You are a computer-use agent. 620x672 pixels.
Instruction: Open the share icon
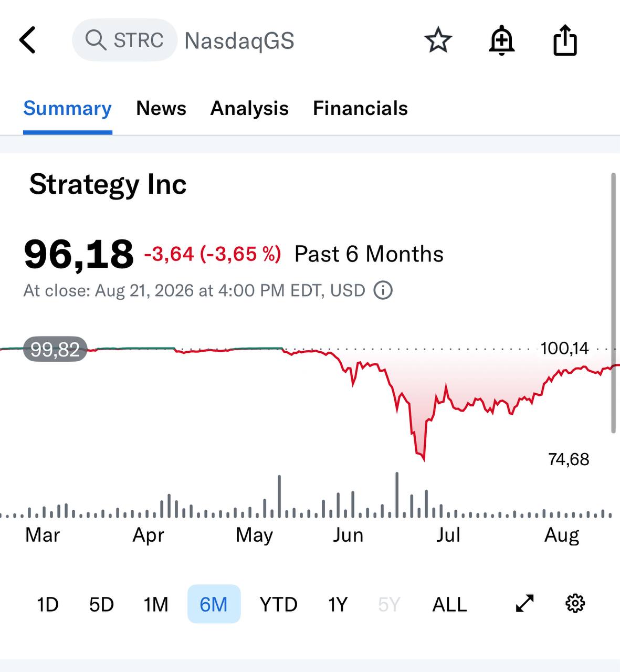point(565,40)
